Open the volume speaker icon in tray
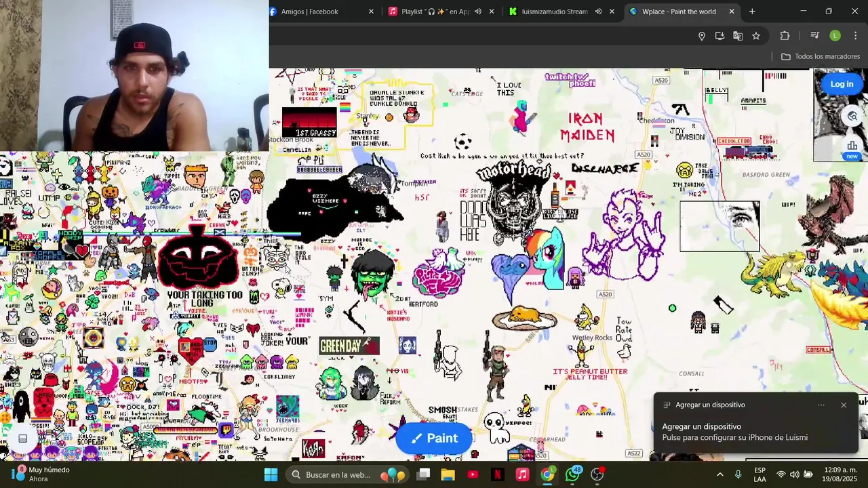 pos(795,474)
